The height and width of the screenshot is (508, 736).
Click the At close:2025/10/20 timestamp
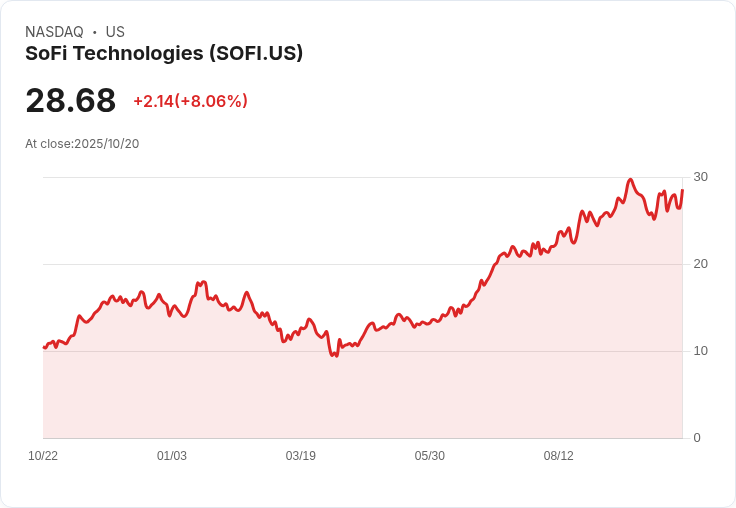coord(82,143)
